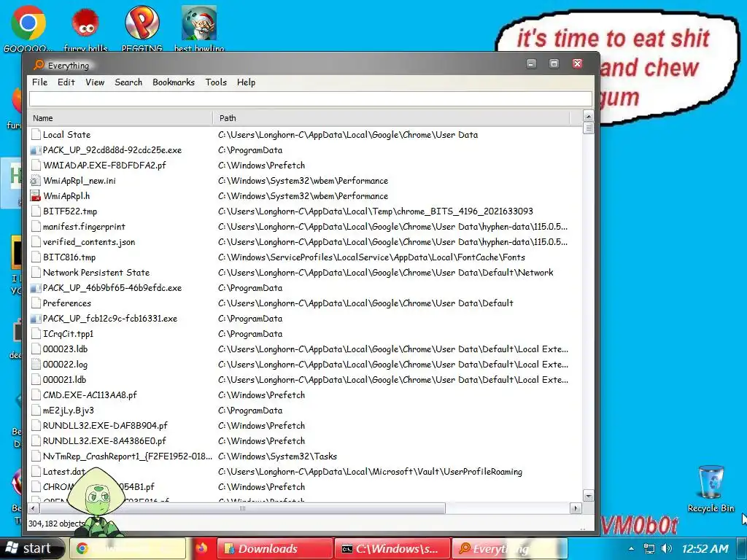Viewport: 747px width, 560px height.
Task: Click the Firefox taskbar button
Action: pyautogui.click(x=201, y=548)
